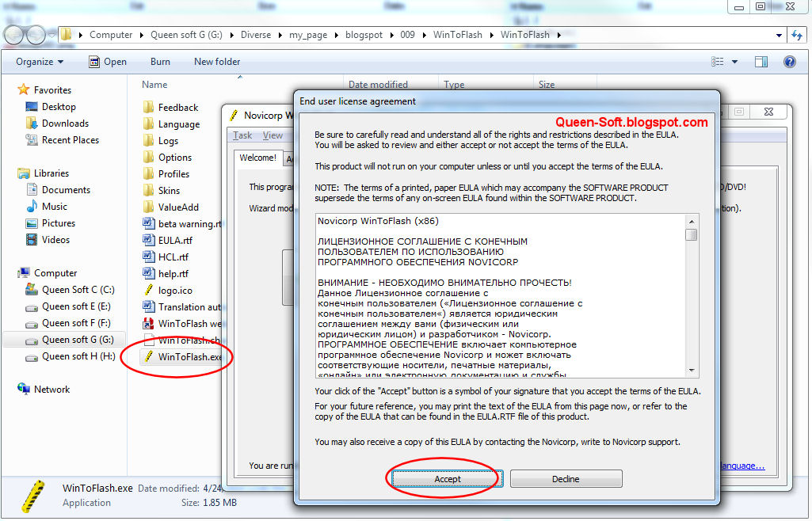Sort files by Name column

pyautogui.click(x=154, y=85)
